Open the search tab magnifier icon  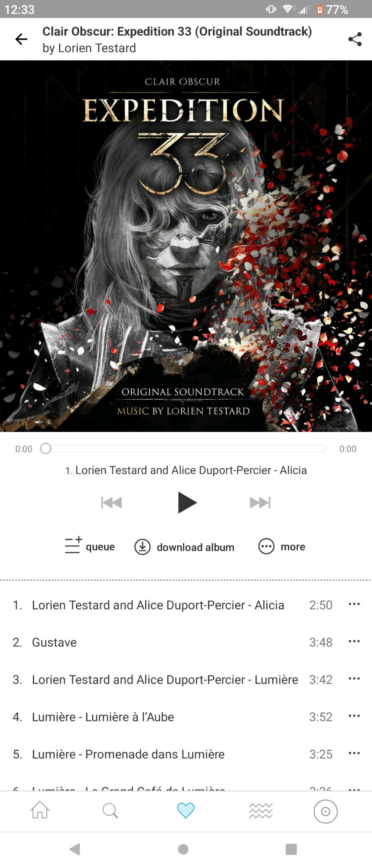pos(110,810)
